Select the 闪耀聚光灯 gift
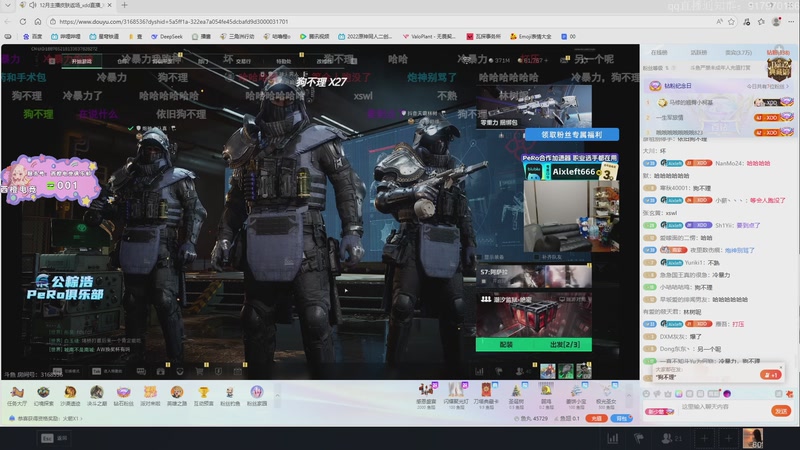Image resolution: width=800 pixels, height=450 pixels. click(x=456, y=395)
